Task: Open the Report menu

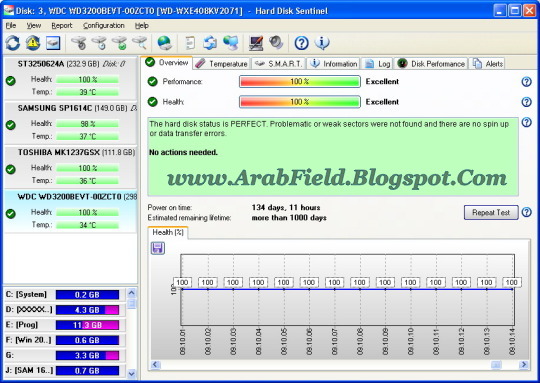Action: (x=62, y=25)
